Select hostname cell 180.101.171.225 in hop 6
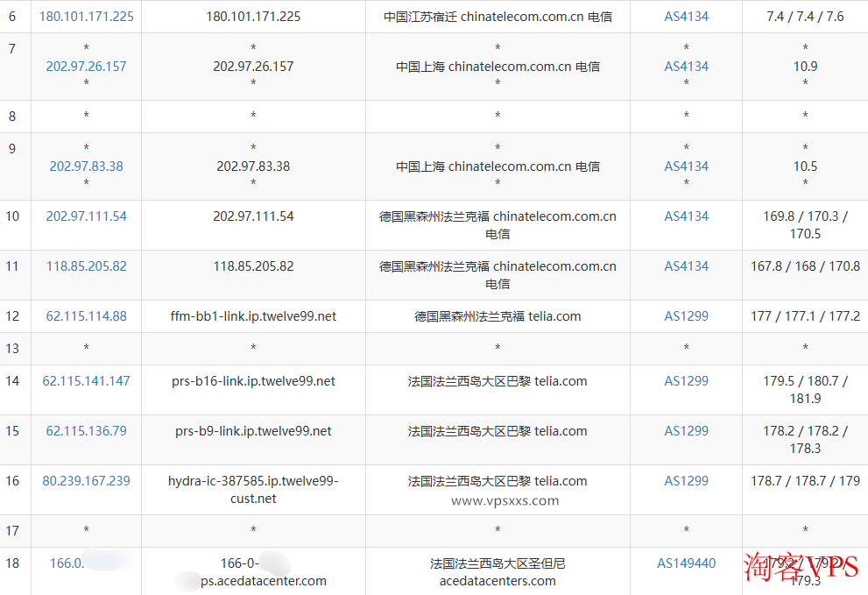Screen dimensions: 868x595 pos(253,17)
